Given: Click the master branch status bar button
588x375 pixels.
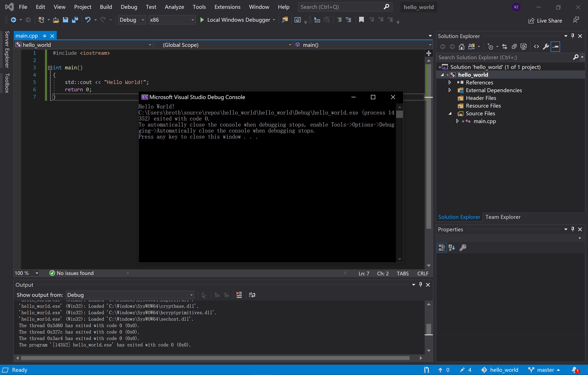Looking at the screenshot, I should (x=544, y=370).
